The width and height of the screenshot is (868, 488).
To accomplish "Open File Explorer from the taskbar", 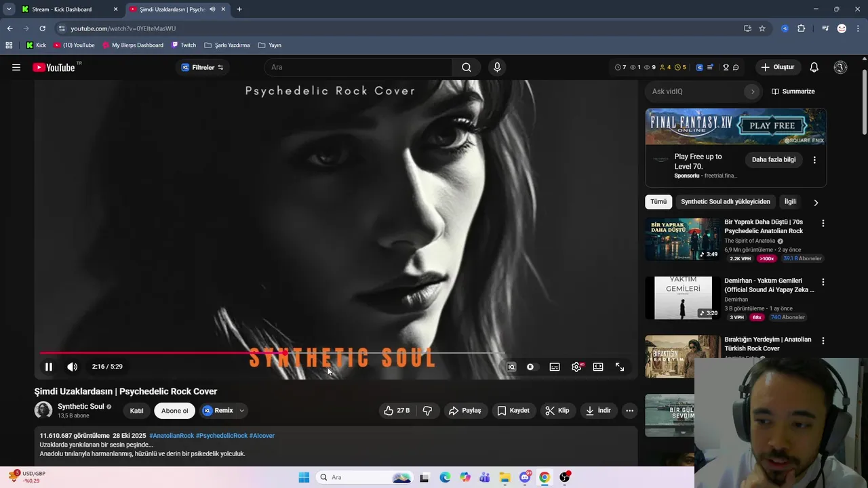I will point(505,477).
